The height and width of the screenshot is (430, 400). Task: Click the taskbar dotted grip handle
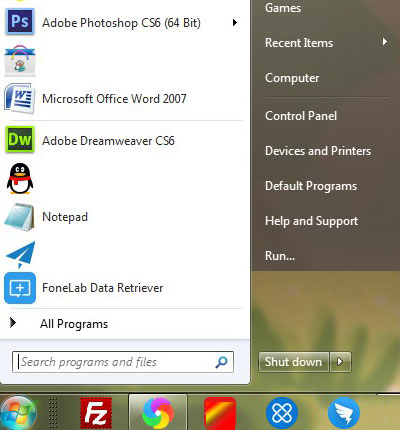[x=53, y=413]
